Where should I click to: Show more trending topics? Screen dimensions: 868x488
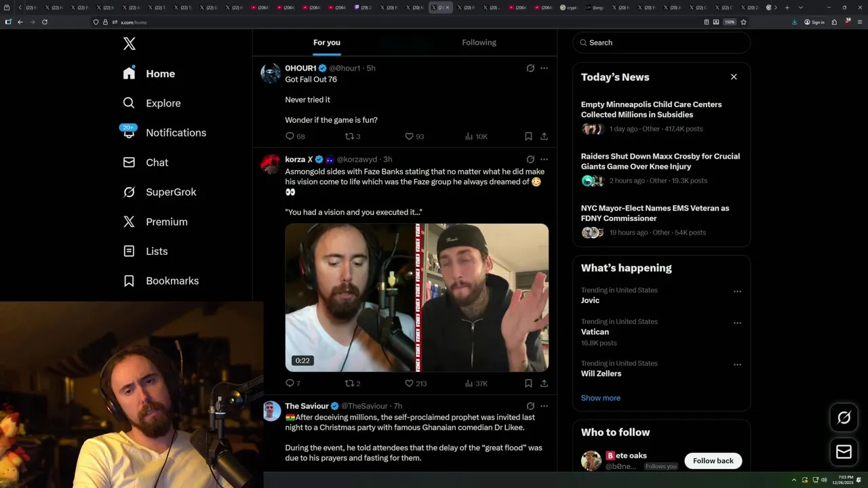tap(601, 398)
